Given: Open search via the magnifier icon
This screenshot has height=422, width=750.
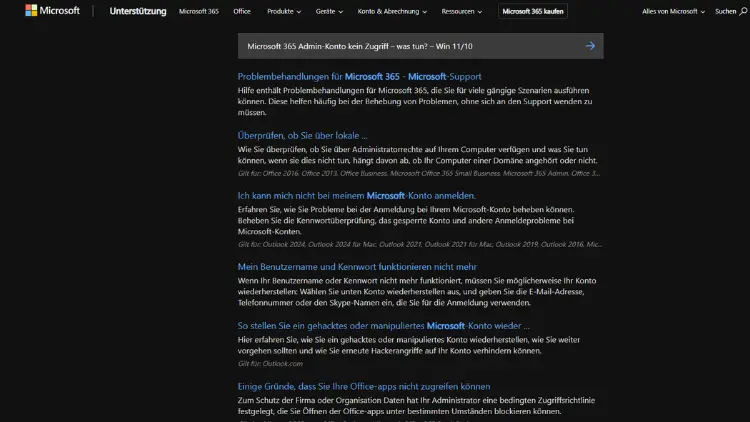Looking at the screenshot, I should coord(743,11).
